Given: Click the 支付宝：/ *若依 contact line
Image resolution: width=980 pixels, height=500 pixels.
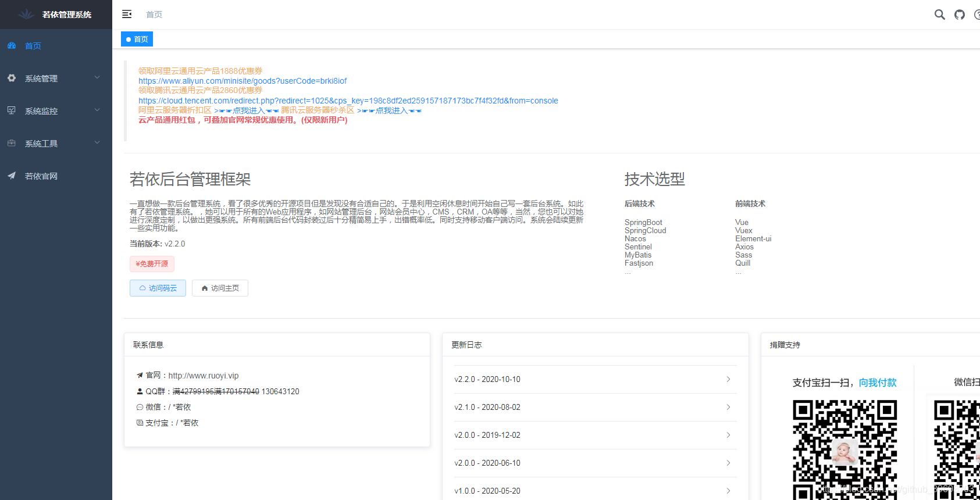Looking at the screenshot, I should (x=168, y=423).
